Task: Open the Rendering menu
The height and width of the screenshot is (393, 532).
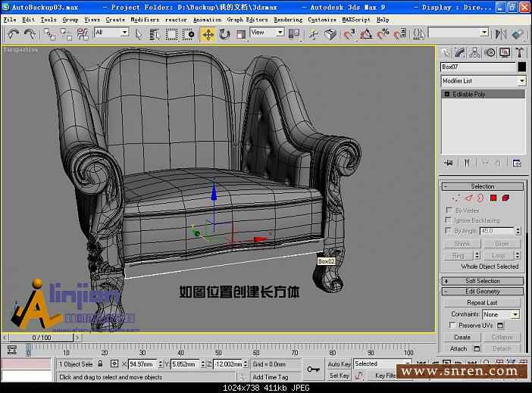Action: 288,20
